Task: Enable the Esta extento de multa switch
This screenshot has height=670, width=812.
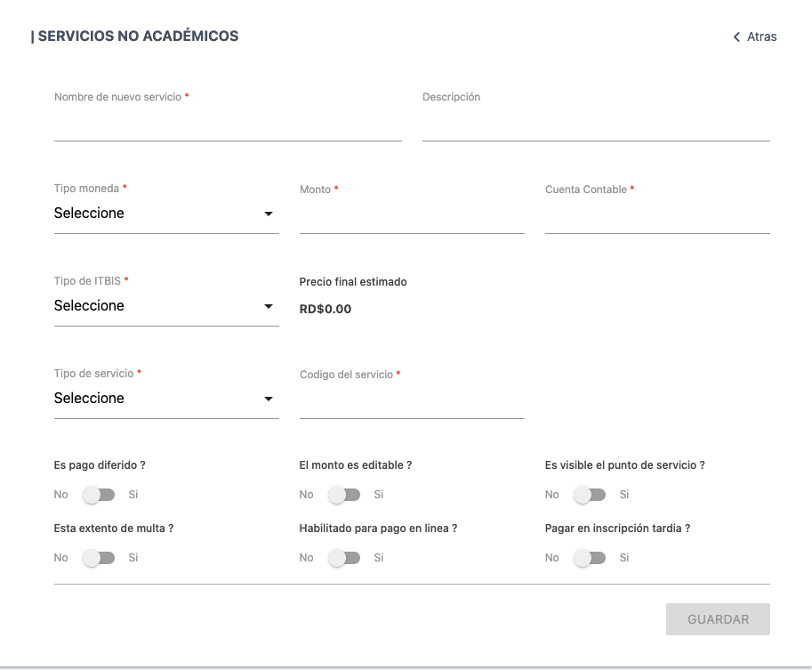Action: (x=98, y=558)
